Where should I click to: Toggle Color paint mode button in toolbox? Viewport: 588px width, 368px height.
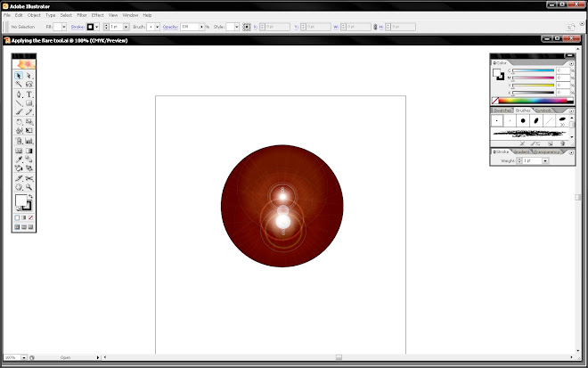[x=17, y=217]
